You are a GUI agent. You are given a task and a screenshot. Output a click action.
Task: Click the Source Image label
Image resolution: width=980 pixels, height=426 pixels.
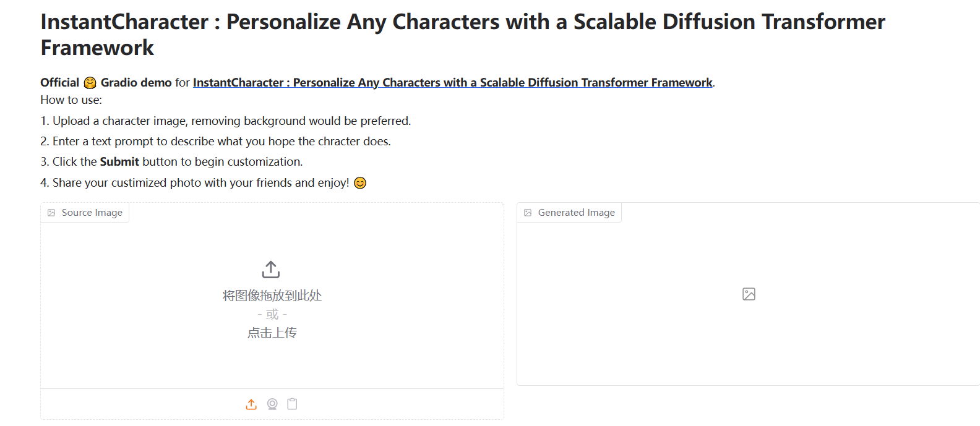click(92, 213)
